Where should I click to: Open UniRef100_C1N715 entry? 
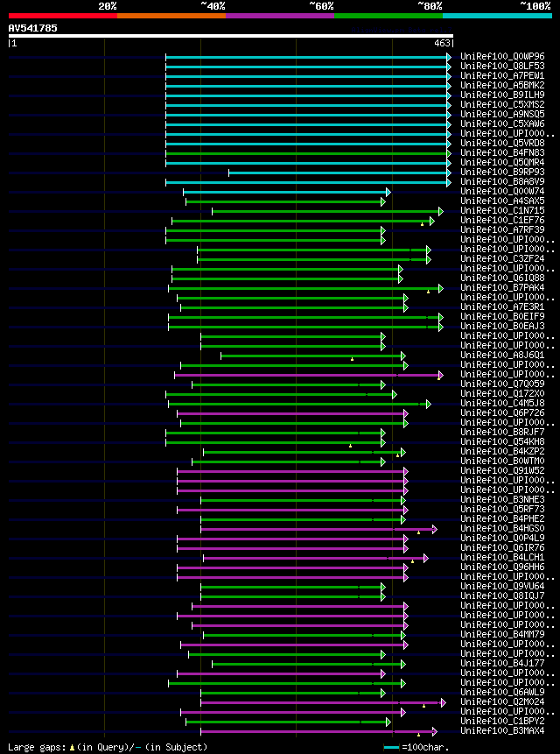point(502,211)
